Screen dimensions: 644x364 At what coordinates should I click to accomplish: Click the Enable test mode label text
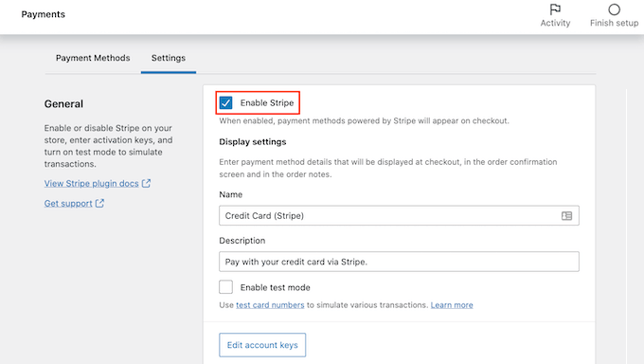click(276, 287)
